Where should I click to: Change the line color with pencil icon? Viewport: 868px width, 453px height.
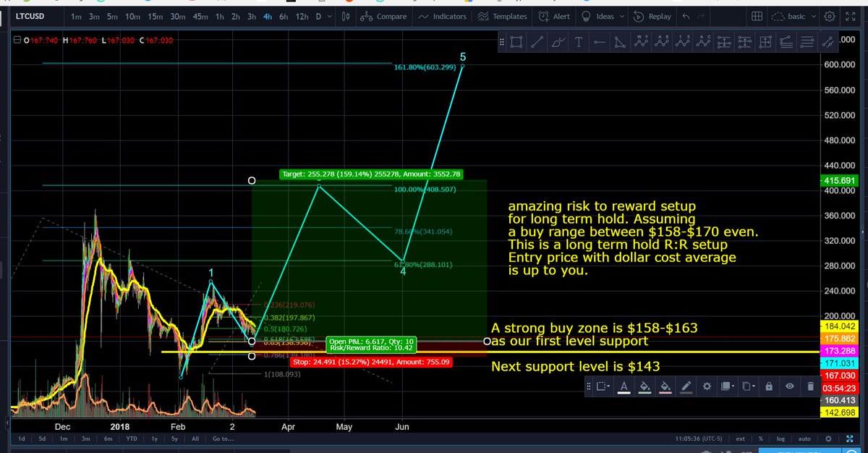point(686,386)
